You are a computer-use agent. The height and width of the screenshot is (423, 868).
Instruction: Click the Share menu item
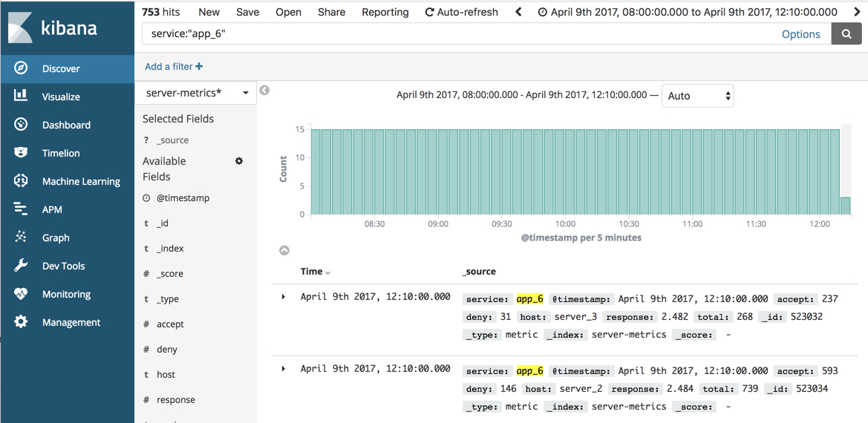tap(331, 12)
